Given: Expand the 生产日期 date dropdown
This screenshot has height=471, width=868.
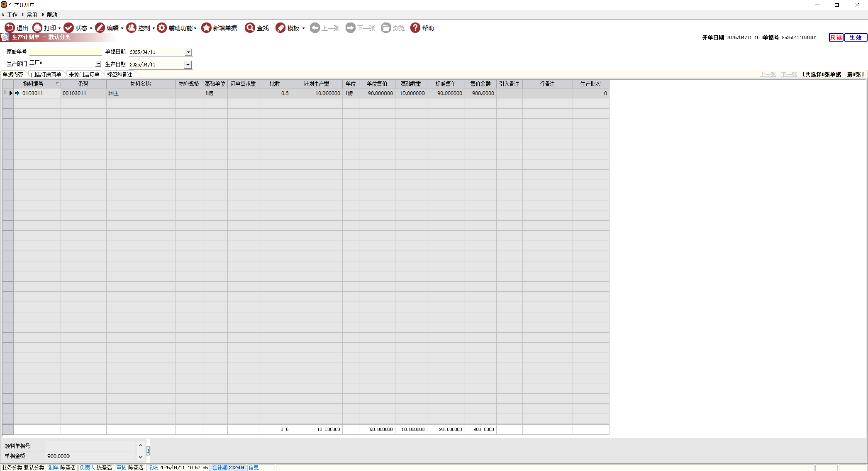Looking at the screenshot, I should point(188,64).
